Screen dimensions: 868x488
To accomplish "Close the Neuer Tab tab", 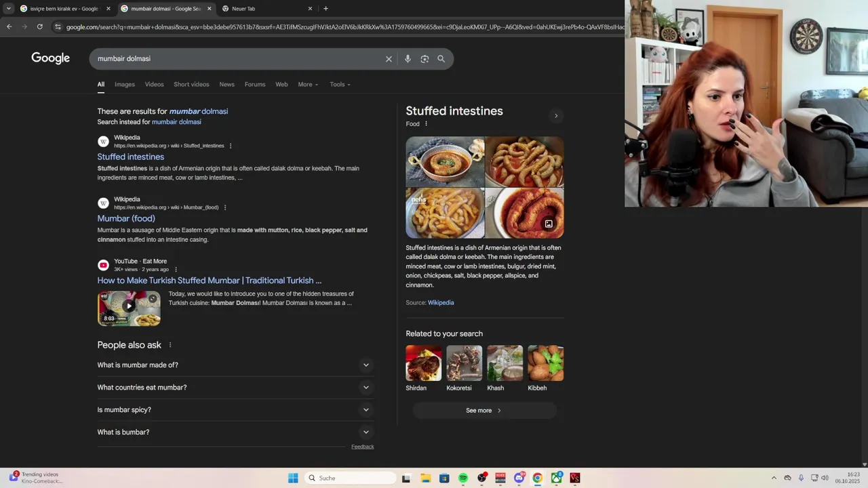I will point(310,9).
